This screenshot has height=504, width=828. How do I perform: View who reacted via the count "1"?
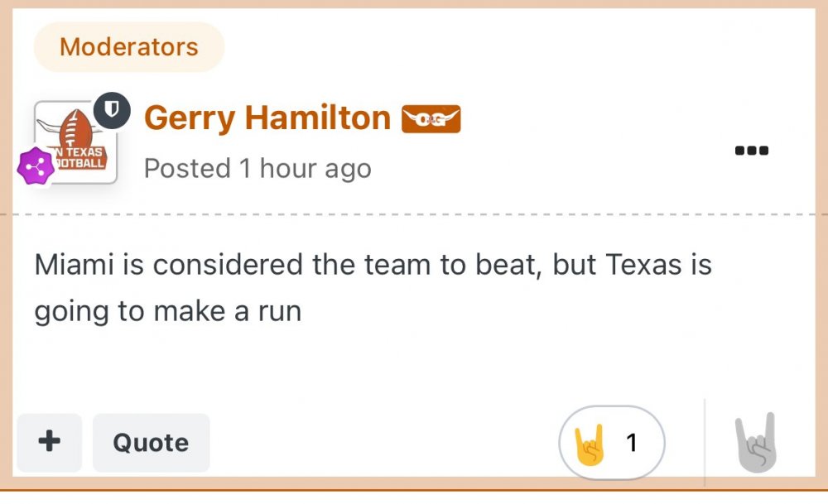[632, 444]
